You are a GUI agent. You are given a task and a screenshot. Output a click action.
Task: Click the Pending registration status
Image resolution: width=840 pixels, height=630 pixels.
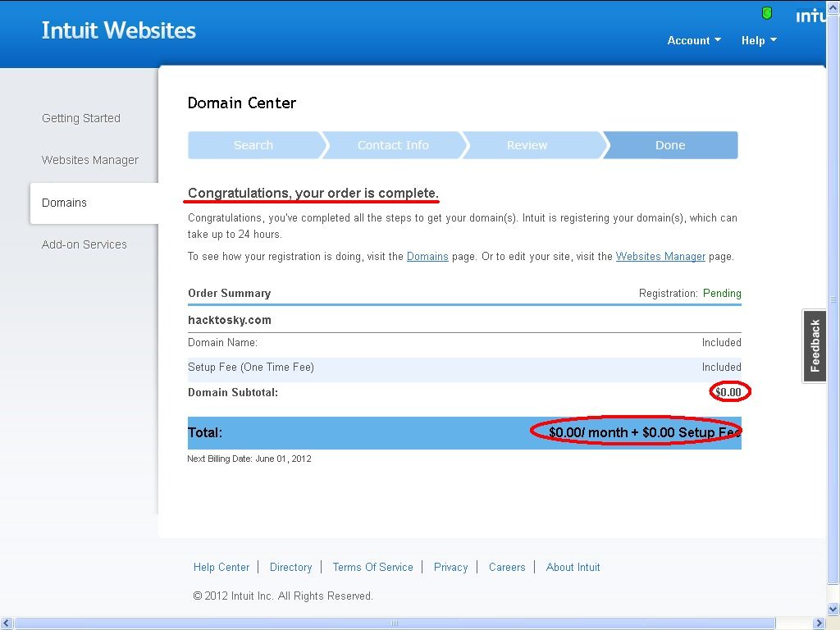click(x=722, y=293)
